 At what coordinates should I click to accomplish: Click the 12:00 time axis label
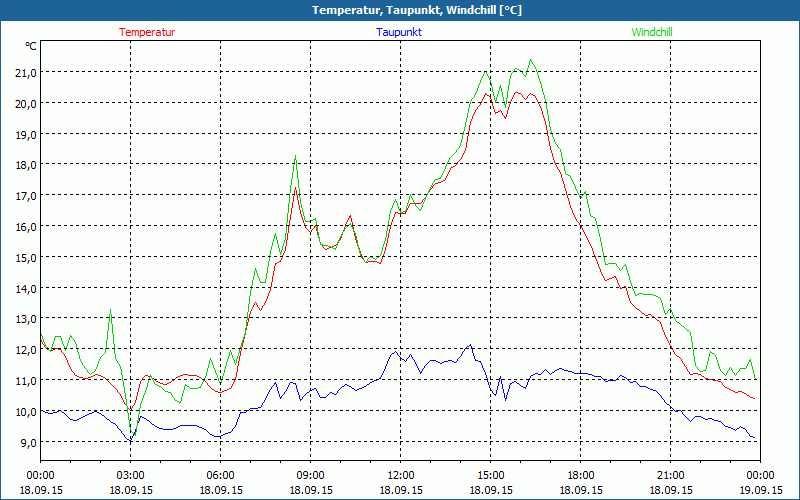[401, 476]
